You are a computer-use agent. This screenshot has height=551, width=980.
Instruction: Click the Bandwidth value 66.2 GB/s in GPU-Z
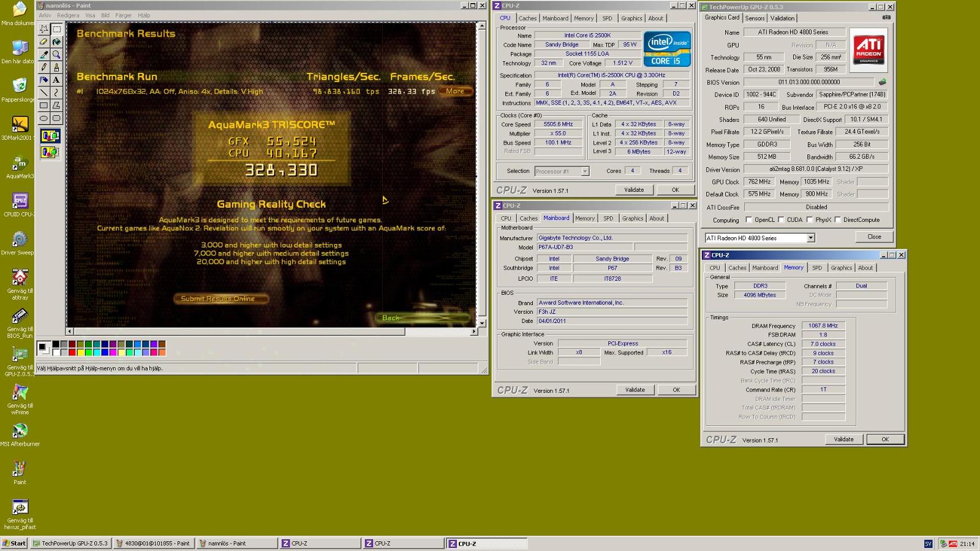(862, 157)
